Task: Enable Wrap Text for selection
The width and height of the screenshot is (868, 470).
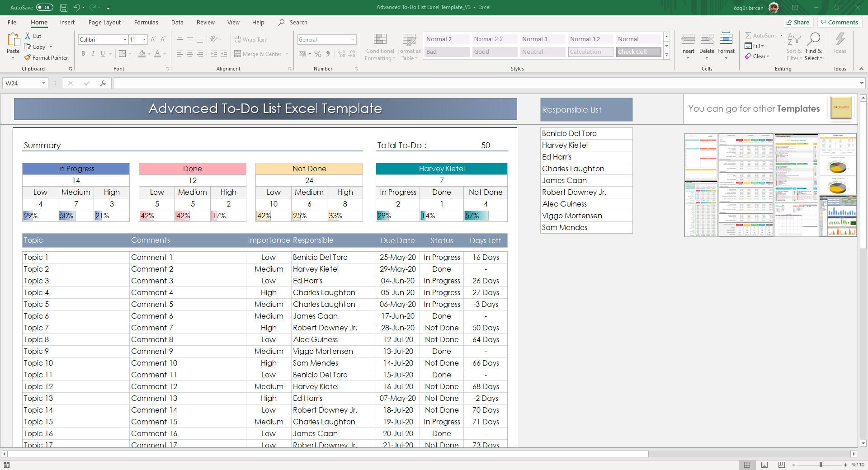Action: 251,39
